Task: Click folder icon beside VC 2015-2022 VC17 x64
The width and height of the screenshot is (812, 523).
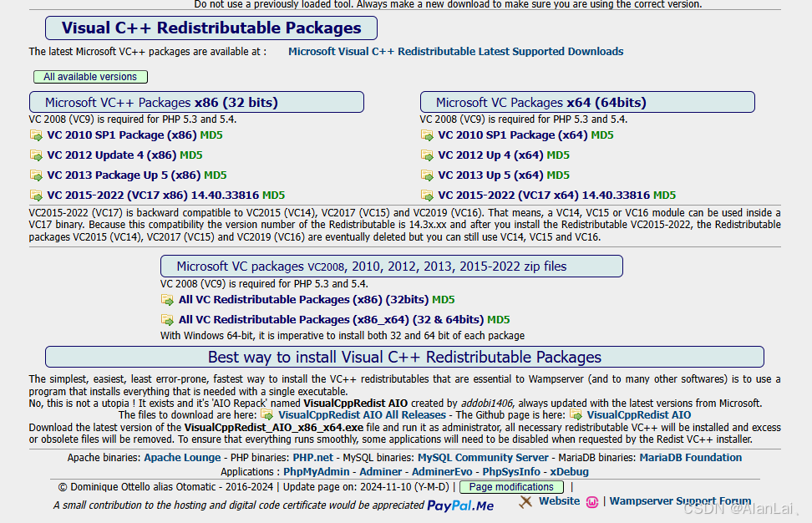Action: click(x=427, y=195)
